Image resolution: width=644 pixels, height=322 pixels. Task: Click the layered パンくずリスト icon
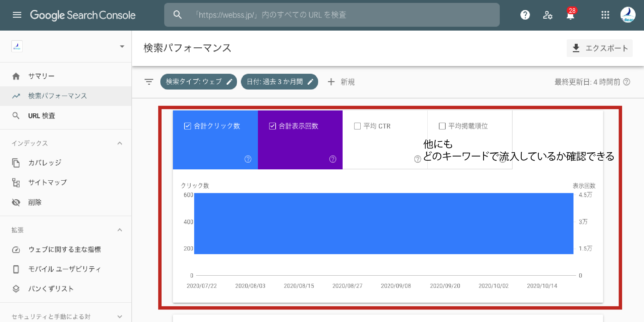(x=16, y=289)
